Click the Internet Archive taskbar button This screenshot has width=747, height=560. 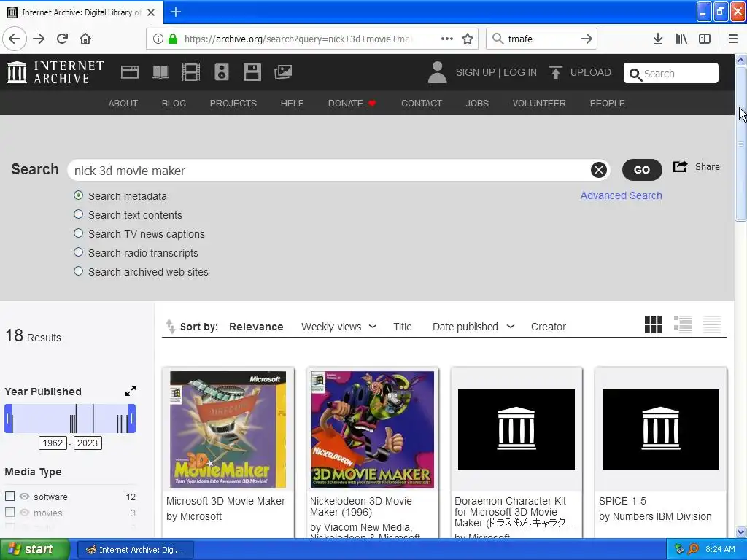(135, 550)
